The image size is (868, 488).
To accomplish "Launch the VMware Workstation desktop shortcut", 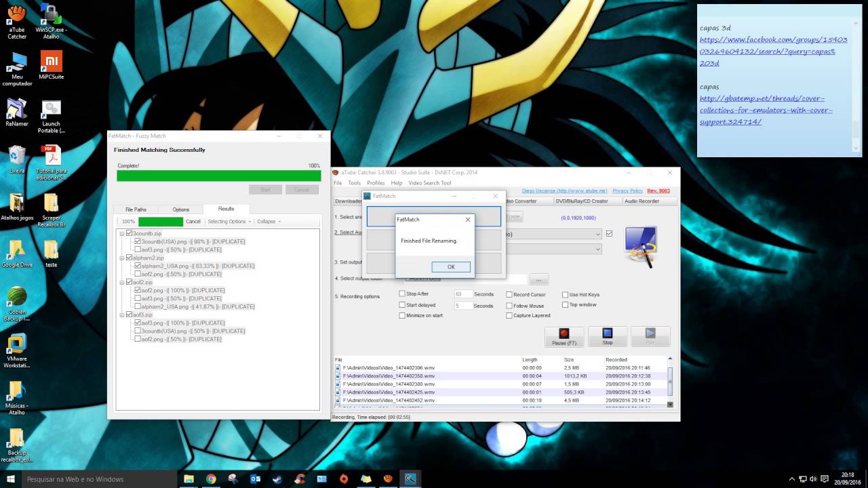I will point(17,351).
